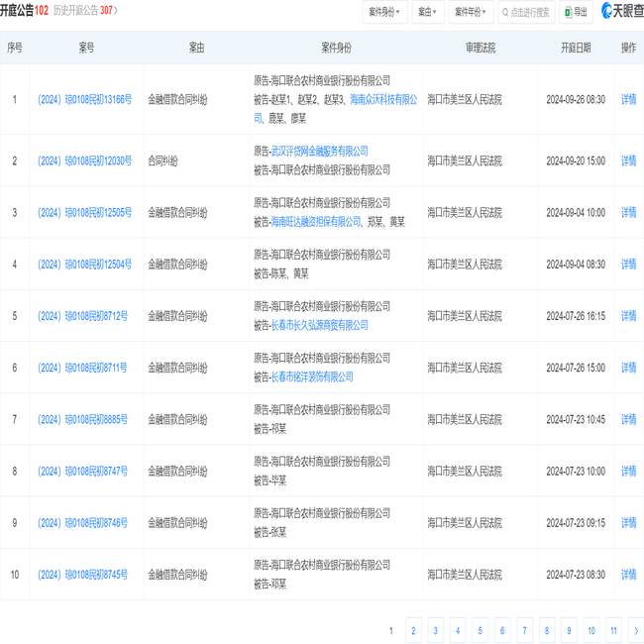This screenshot has height=644, width=644.
Task: Open company link 长春市铭洋装饰有限公司
Action: click(x=312, y=377)
